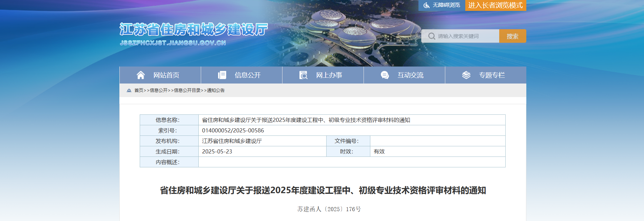Click the small house icon in breadcrumb
644x221 pixels.
click(x=129, y=90)
